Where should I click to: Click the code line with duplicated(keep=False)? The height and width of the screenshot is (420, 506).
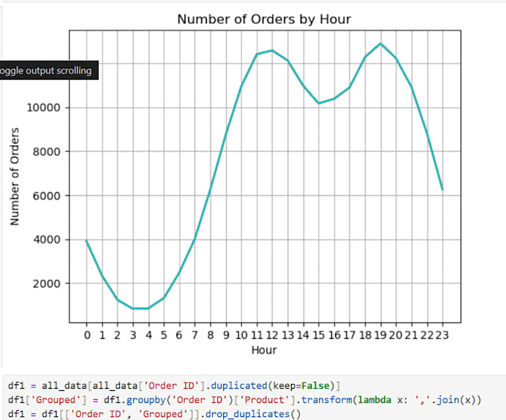pos(174,386)
